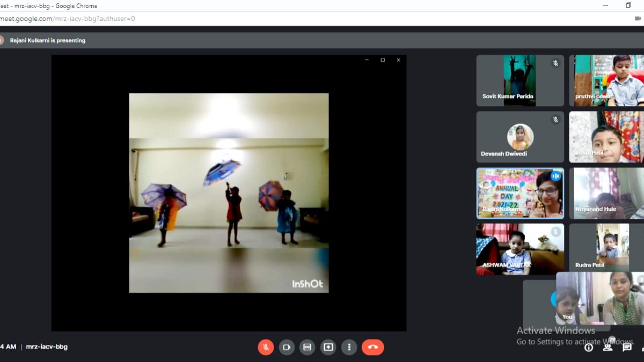Viewport: 644px width, 362px height.
Task: Click the 'Rajani Kulkarni is presenting' banner text
Action: [x=48, y=40]
